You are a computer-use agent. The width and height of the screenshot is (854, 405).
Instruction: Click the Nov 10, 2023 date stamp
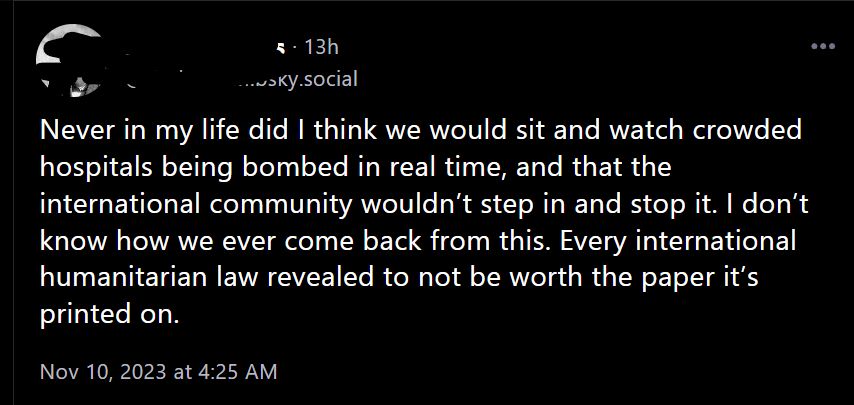tap(102, 371)
